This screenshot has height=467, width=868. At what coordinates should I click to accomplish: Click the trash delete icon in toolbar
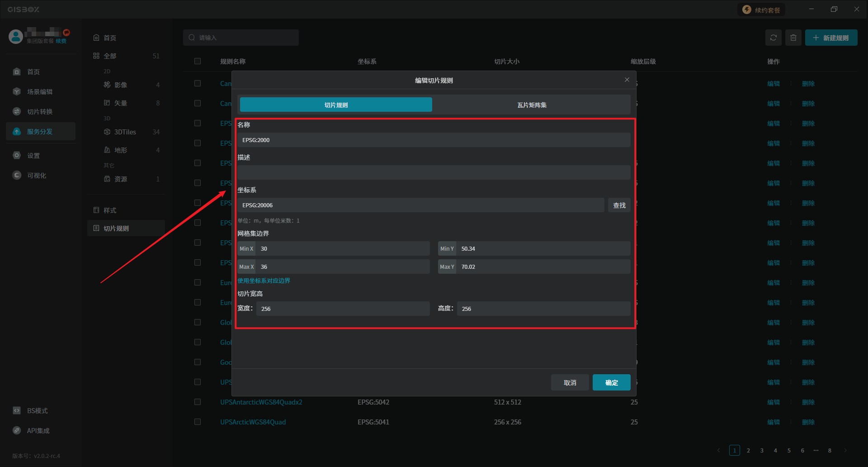793,38
